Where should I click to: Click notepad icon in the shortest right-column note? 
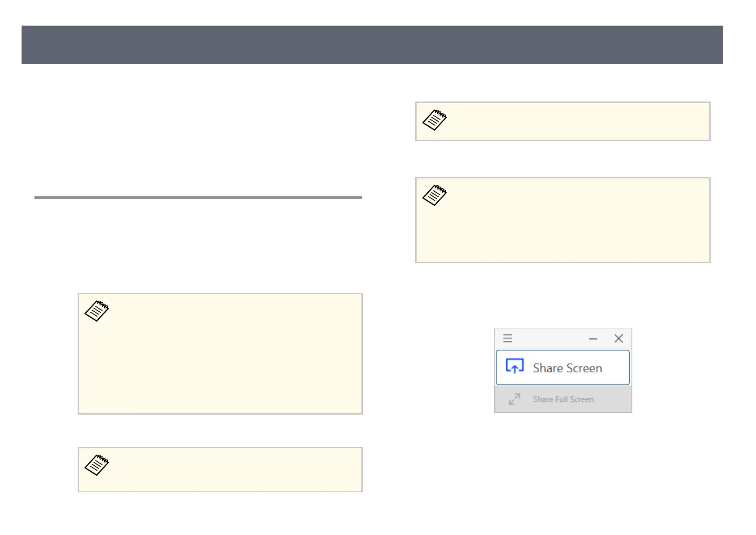pyautogui.click(x=434, y=120)
